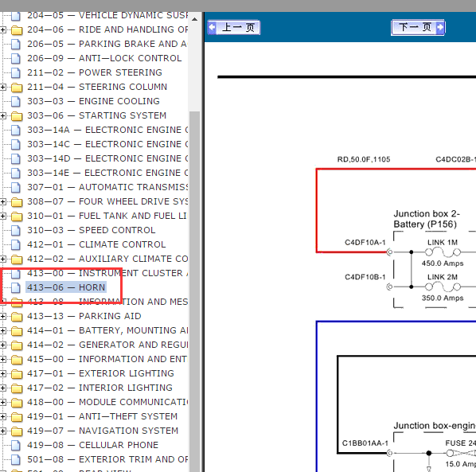Click the 303-14C Electronic Engine document icon

coord(16,145)
